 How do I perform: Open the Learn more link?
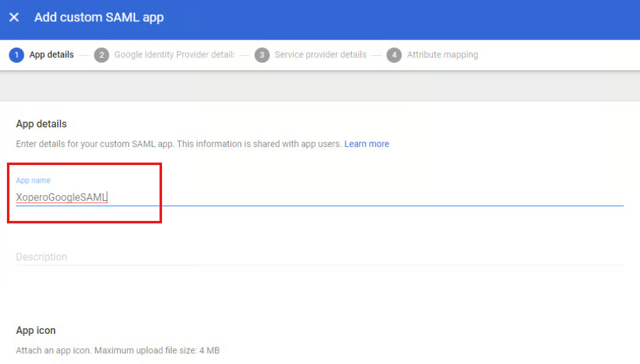point(366,144)
